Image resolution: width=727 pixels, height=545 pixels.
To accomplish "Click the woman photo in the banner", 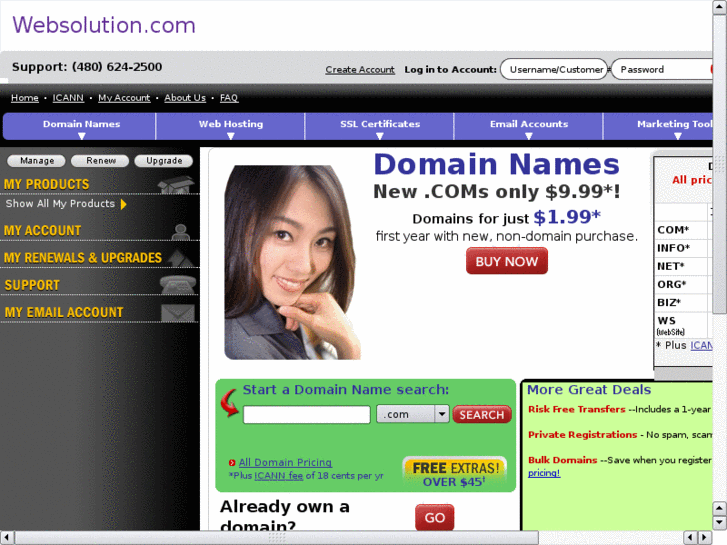I will click(x=292, y=262).
